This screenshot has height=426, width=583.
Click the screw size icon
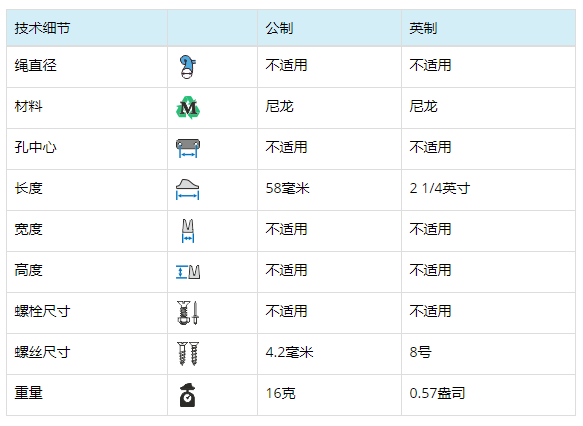(x=188, y=354)
